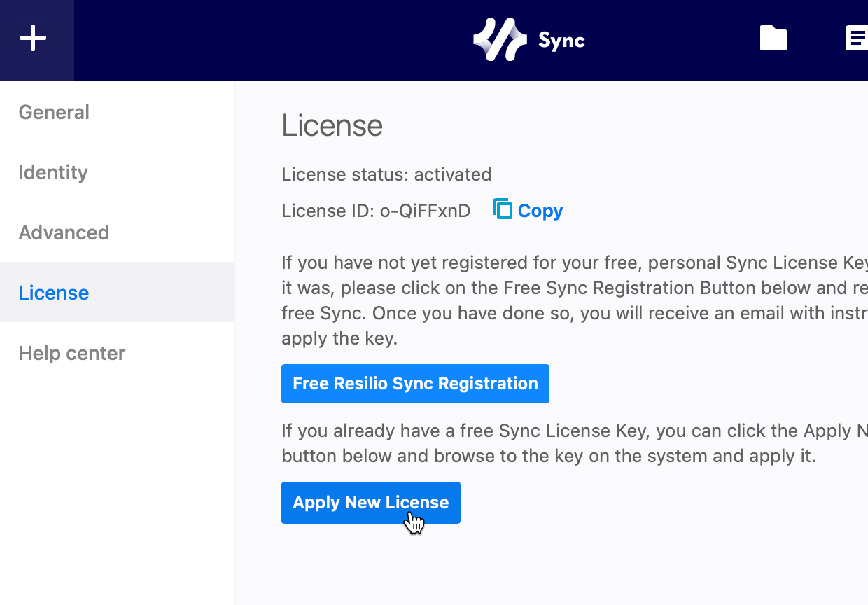
Task: Open the Help center section
Action: [x=72, y=353]
